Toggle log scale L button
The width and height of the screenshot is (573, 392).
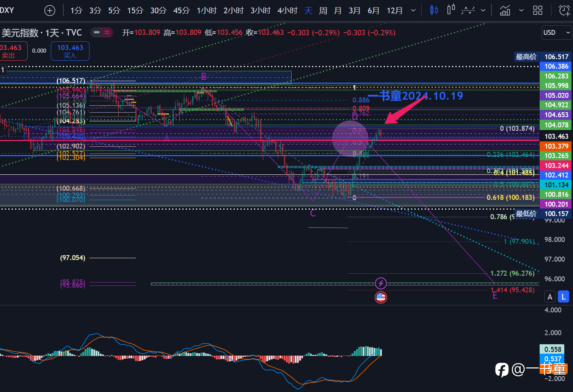coord(564,297)
